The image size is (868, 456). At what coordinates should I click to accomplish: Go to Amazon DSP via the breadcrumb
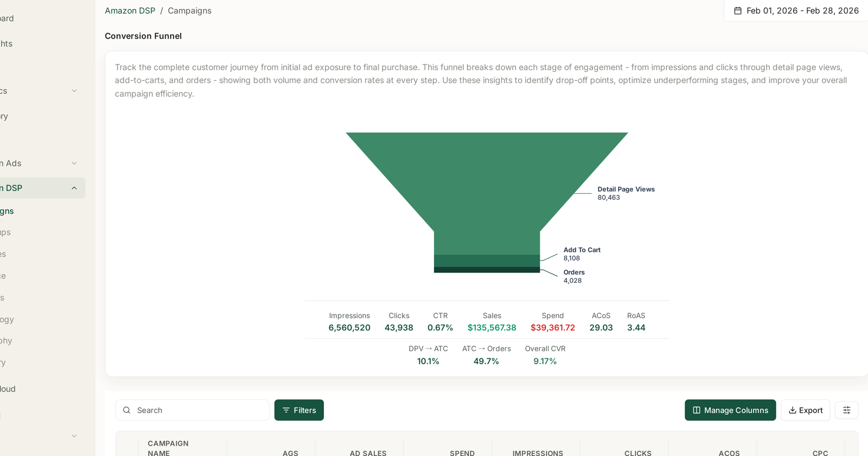tap(130, 11)
